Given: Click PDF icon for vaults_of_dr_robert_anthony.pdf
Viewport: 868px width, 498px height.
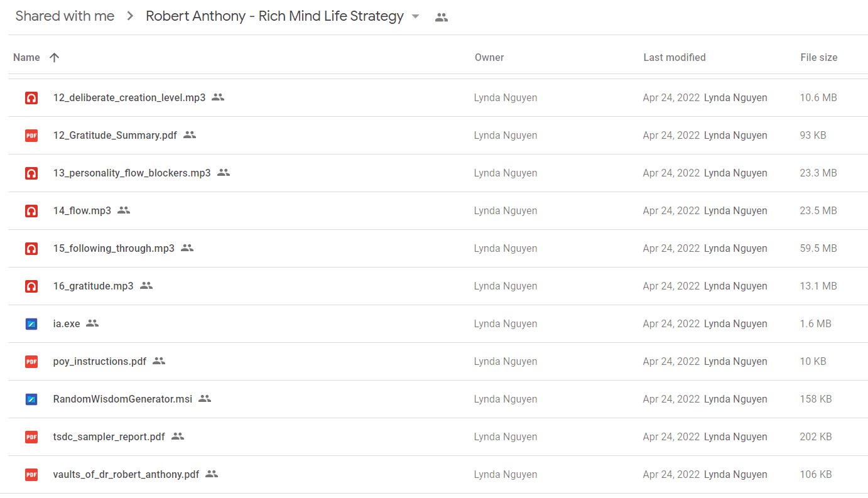Looking at the screenshot, I should point(31,475).
